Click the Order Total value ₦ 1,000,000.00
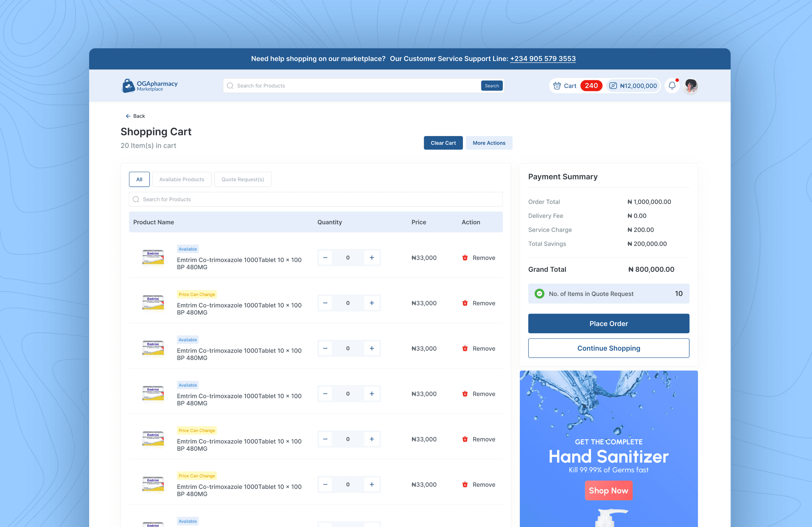 click(649, 202)
